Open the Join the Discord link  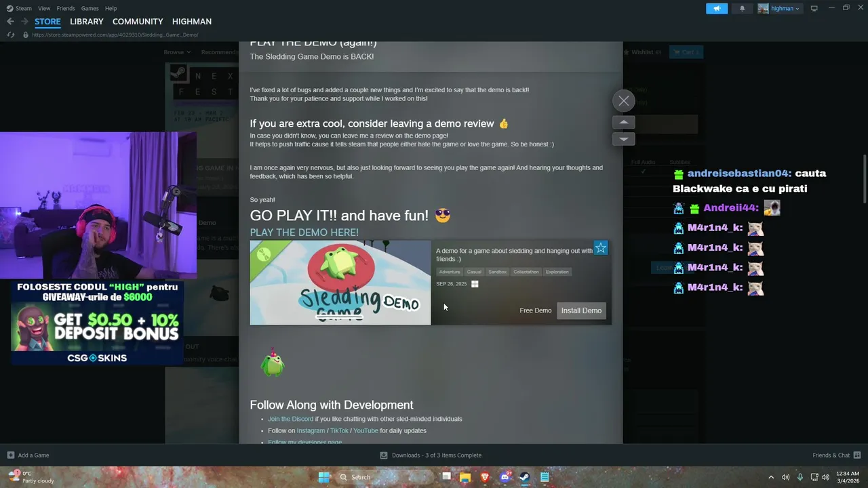(x=290, y=419)
